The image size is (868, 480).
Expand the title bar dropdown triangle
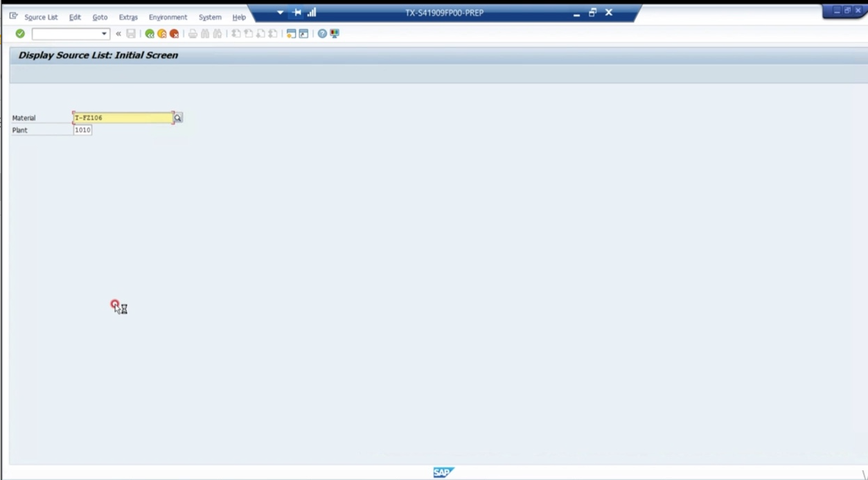pyautogui.click(x=281, y=12)
